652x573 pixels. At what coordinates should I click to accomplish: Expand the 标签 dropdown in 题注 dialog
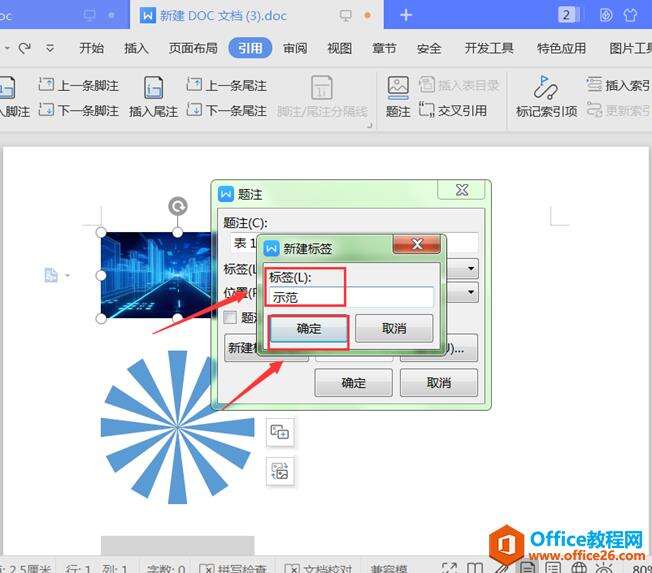pyautogui.click(x=471, y=269)
